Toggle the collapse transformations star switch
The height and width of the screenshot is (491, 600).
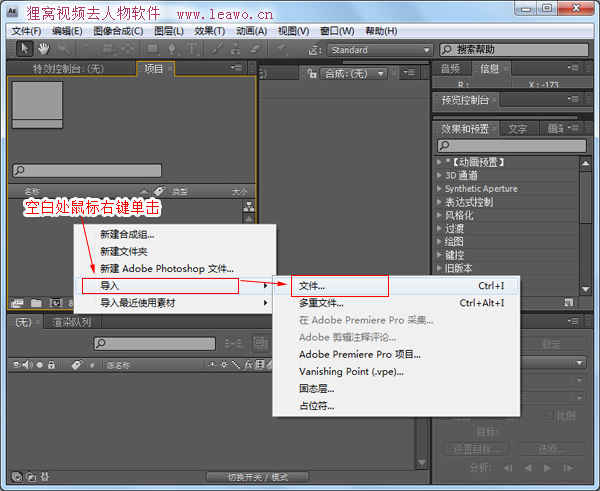224,365
